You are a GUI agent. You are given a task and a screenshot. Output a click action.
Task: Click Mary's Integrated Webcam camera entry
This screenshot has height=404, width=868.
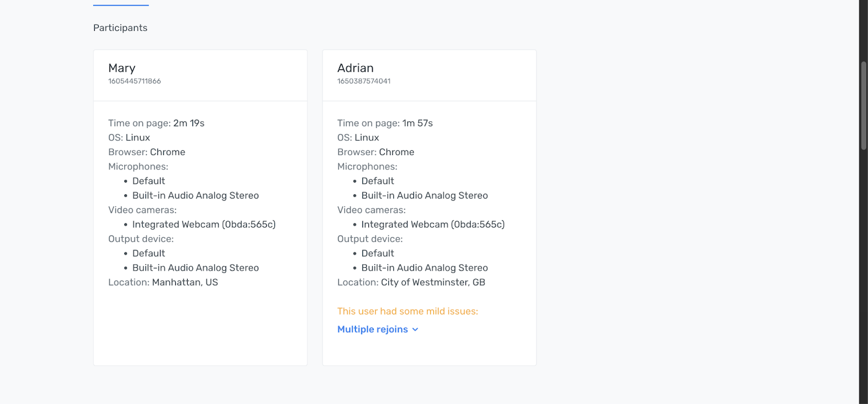[204, 225]
